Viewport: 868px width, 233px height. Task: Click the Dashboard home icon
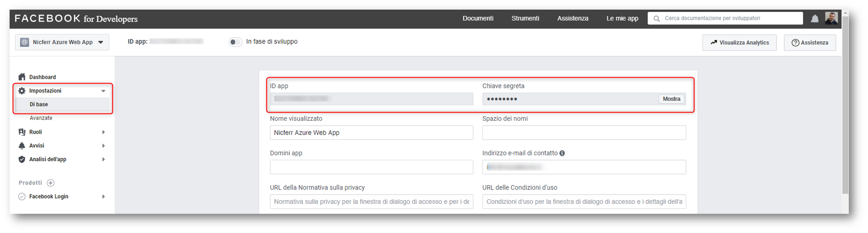click(x=21, y=77)
